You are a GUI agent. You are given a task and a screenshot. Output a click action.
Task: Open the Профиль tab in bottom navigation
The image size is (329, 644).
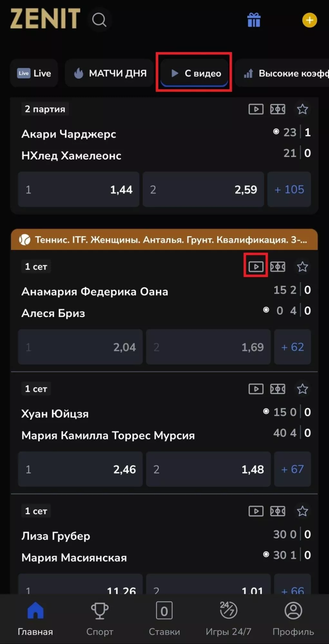pos(293,618)
